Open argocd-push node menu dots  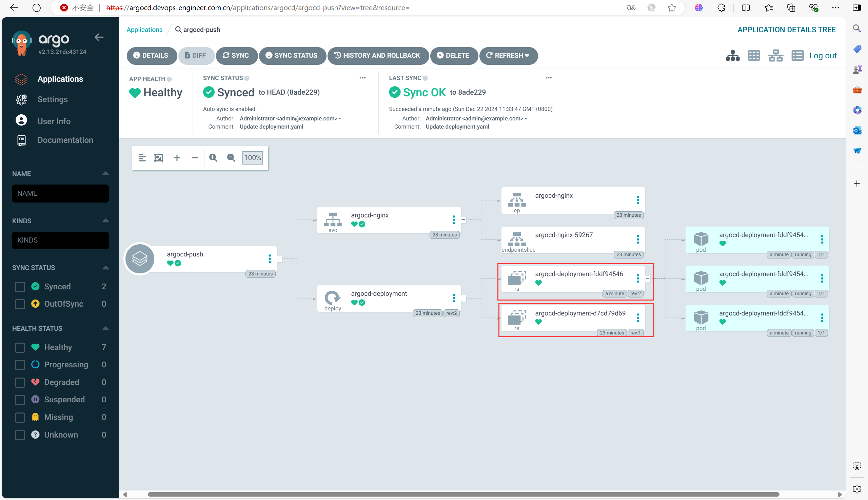click(x=270, y=259)
